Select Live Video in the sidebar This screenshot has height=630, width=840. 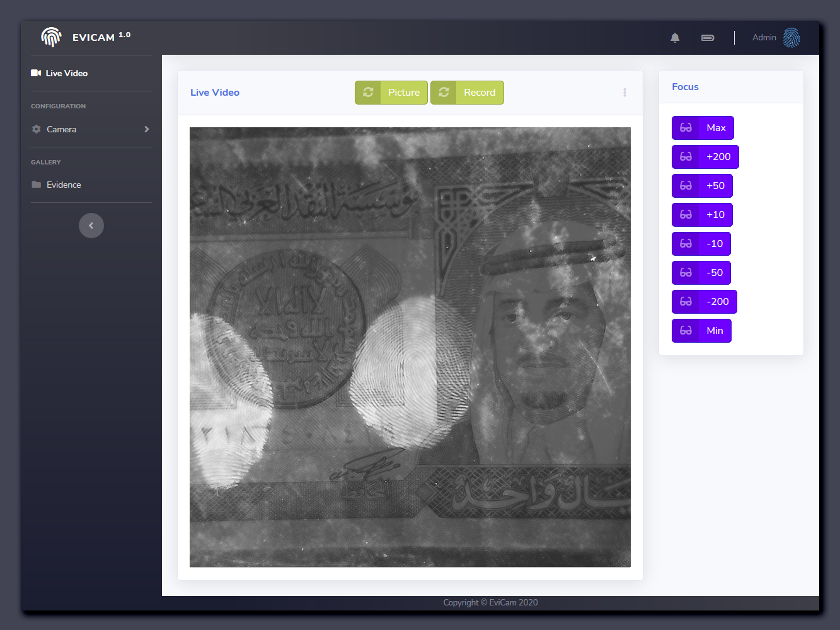(66, 73)
